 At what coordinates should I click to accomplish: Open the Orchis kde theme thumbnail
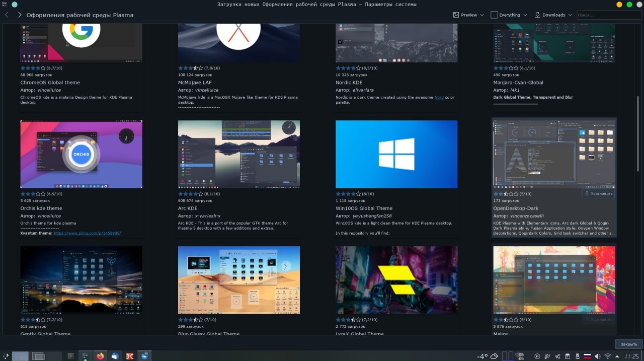pyautogui.click(x=81, y=154)
